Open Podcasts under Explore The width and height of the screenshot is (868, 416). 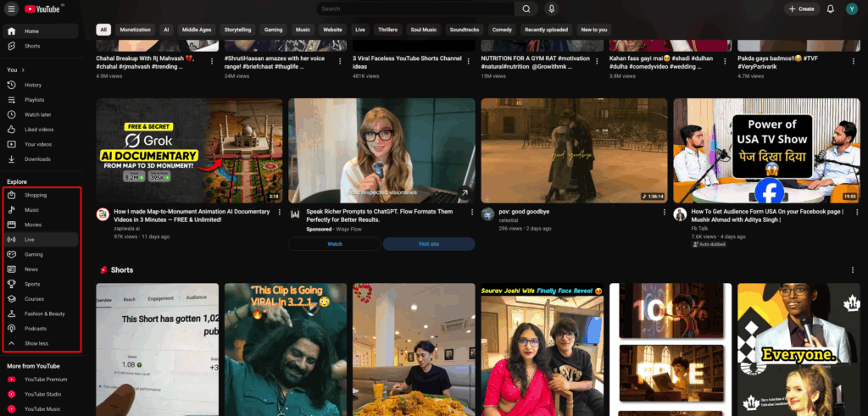[x=40, y=329]
